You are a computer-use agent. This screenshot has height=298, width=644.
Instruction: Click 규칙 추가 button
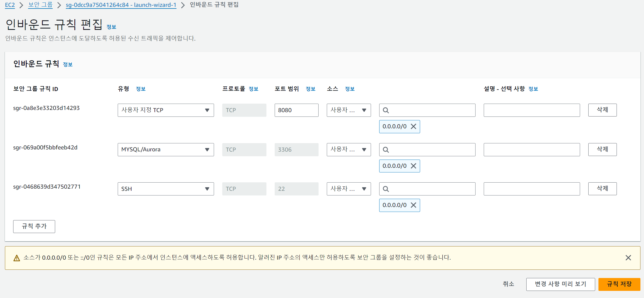point(34,226)
